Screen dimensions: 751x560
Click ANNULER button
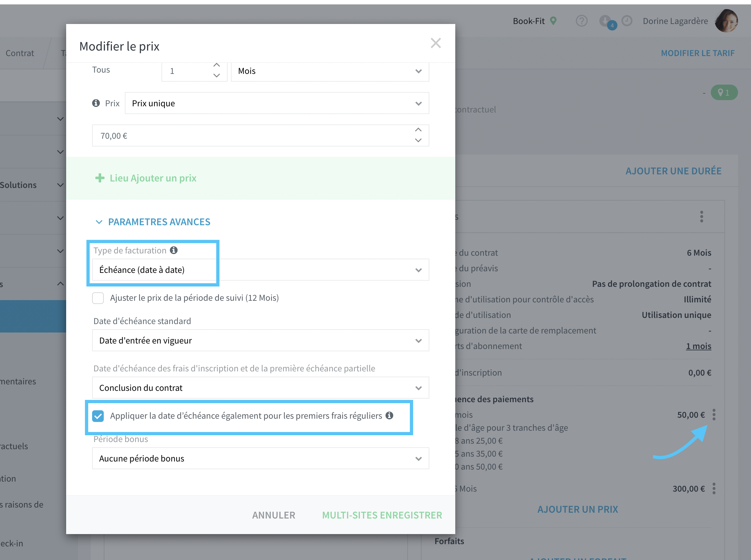274,515
